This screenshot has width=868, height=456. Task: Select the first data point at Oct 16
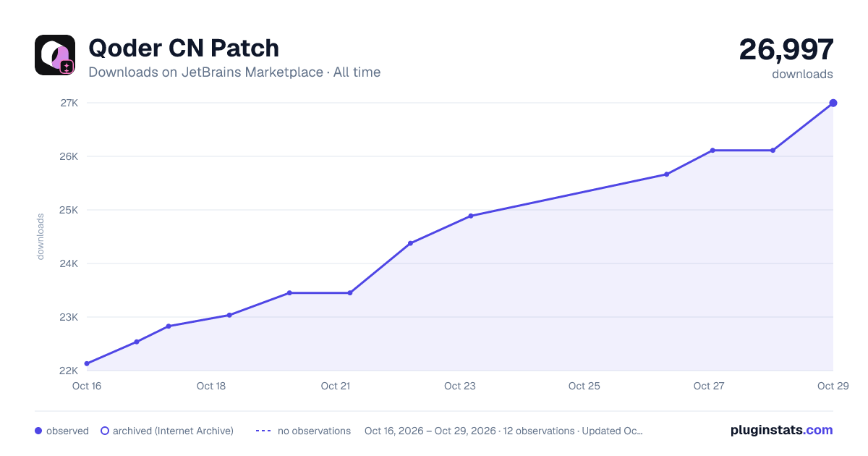(x=87, y=363)
